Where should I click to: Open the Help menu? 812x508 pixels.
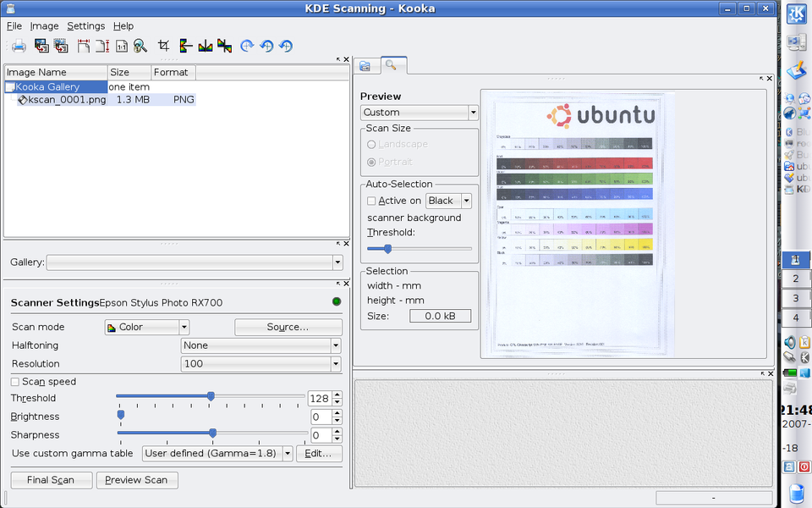[123, 26]
